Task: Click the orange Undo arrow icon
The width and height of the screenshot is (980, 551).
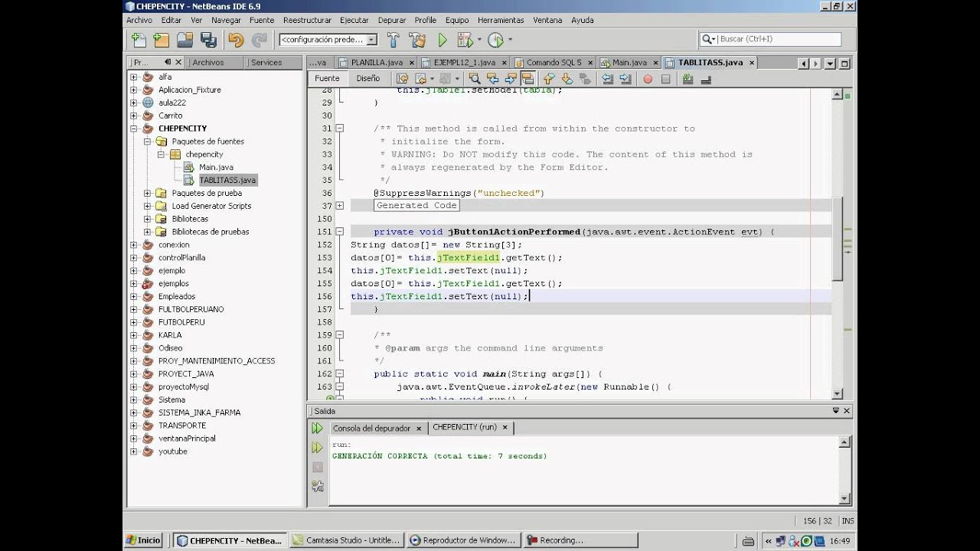Action: coord(236,40)
